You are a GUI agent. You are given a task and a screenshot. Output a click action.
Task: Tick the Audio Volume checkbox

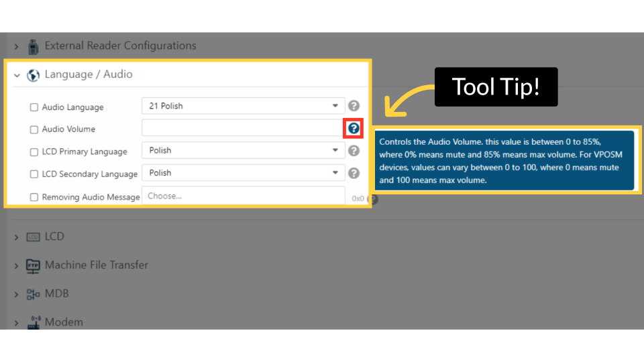(34, 129)
